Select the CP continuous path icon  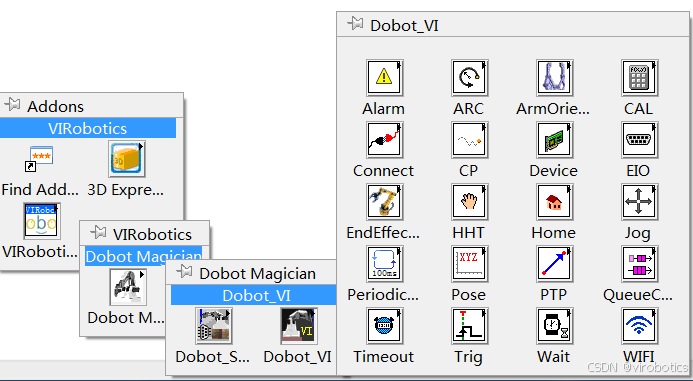tap(469, 140)
